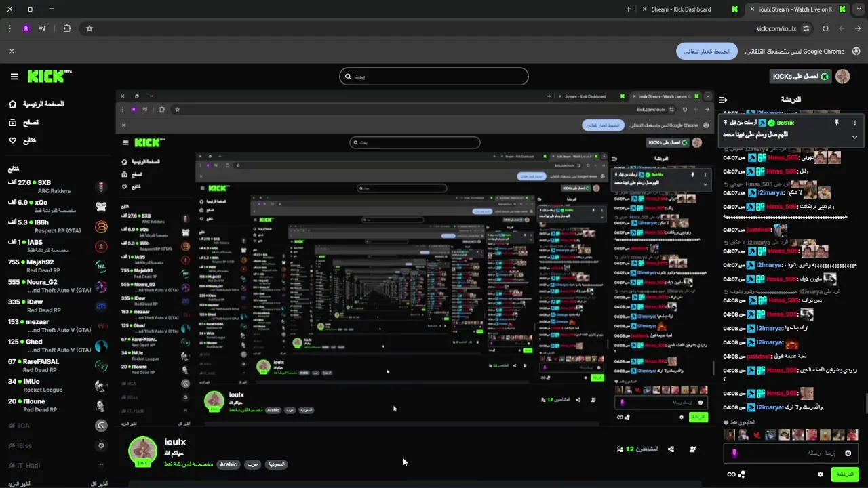Reload the page

click(x=825, y=28)
